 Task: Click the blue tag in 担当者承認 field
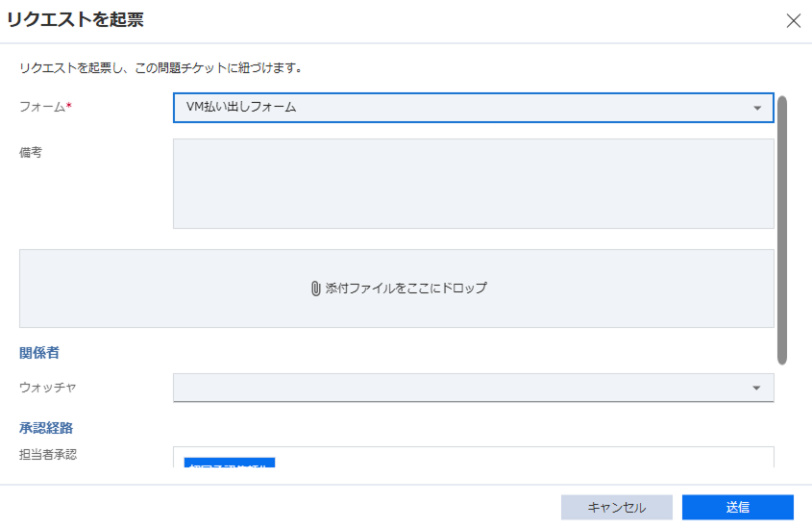[230, 463]
